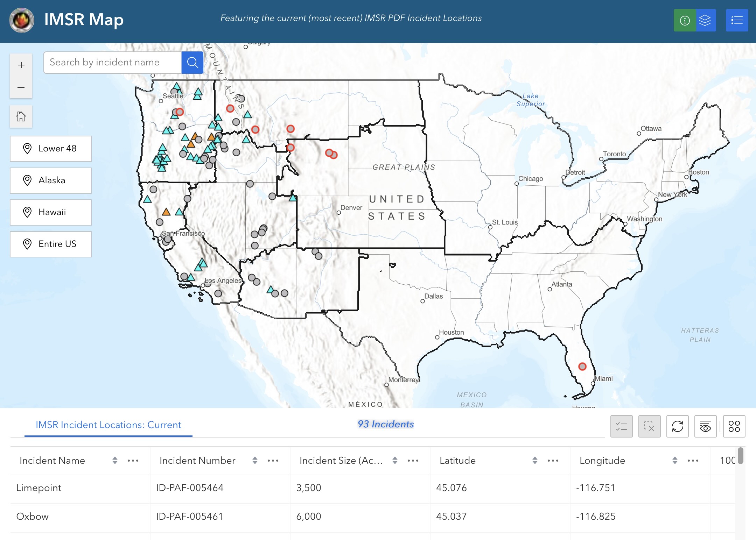Show selection in table
The image size is (756, 540).
[x=621, y=426]
